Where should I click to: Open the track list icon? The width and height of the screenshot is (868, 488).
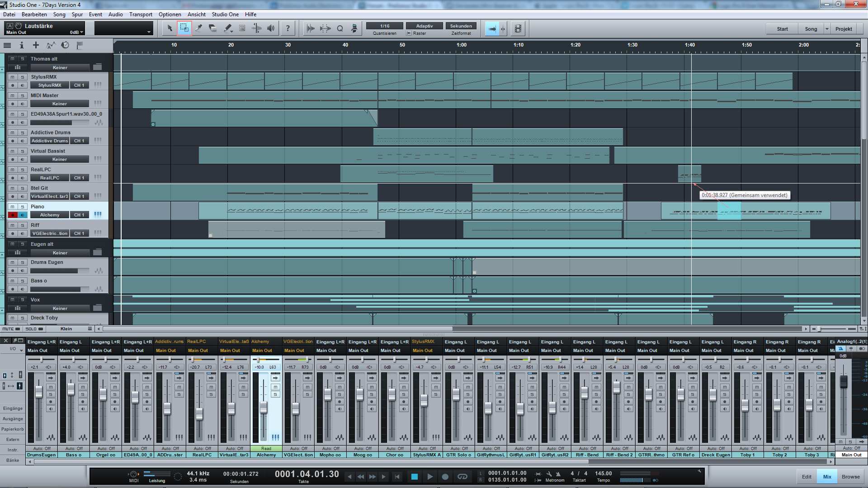(x=7, y=45)
